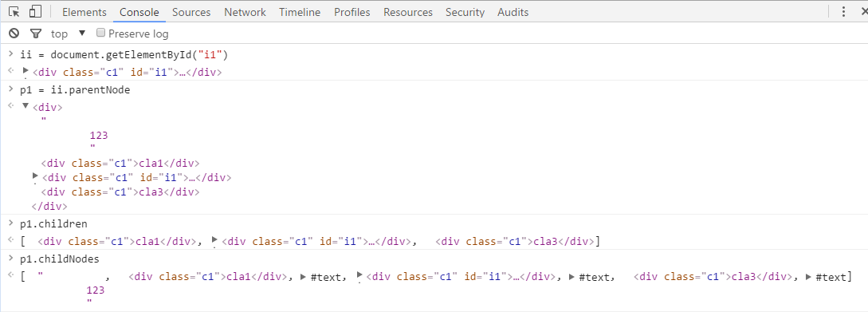868x312 pixels.
Task: Close the DevTools panel
Action: click(x=864, y=12)
